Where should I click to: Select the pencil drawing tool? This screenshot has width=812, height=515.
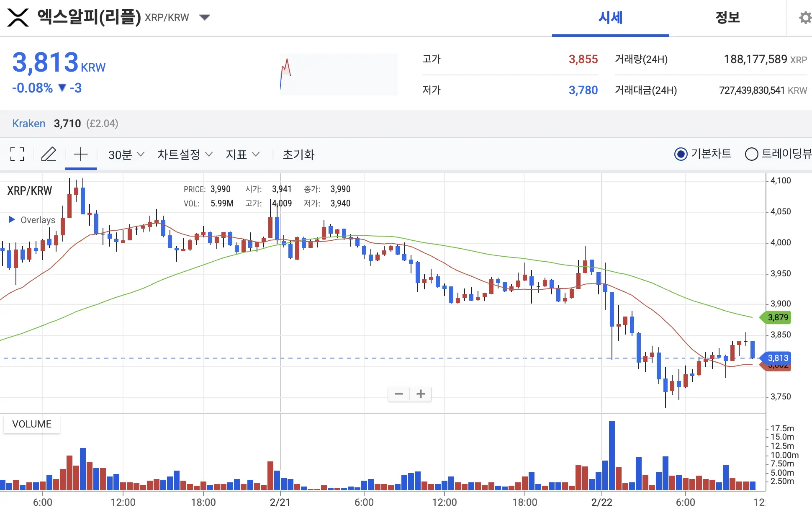pyautogui.click(x=49, y=154)
